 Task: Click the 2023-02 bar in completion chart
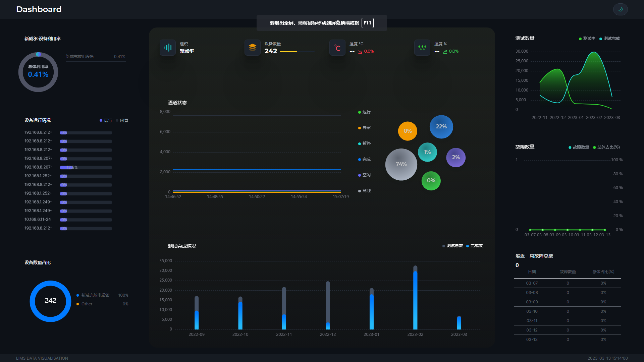(x=415, y=298)
